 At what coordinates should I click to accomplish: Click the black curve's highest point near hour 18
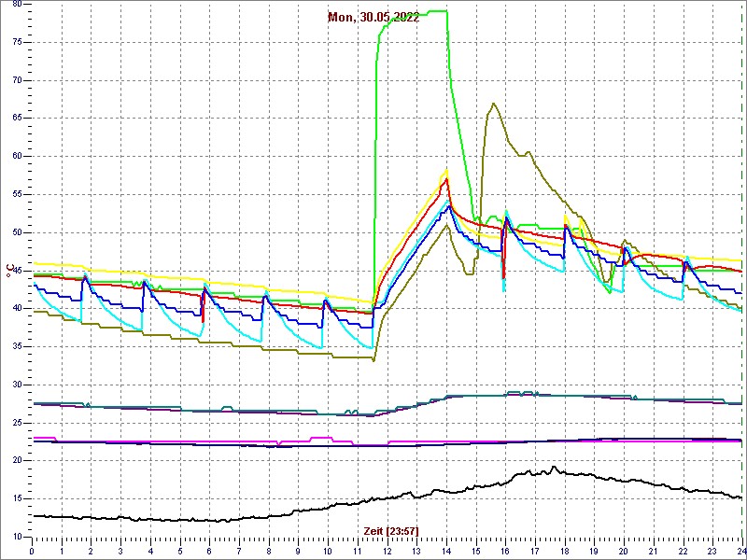[554, 467]
